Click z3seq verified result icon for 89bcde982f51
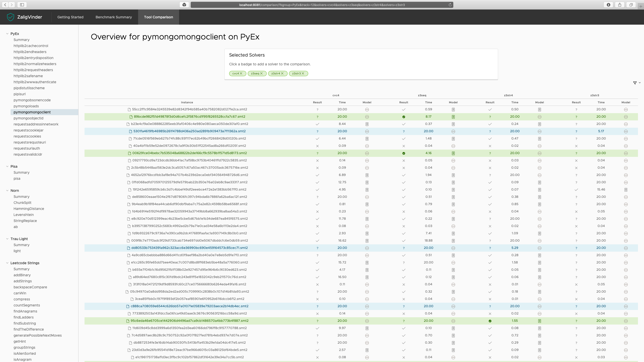Viewport: 644px width, 362px height. click(x=404, y=117)
